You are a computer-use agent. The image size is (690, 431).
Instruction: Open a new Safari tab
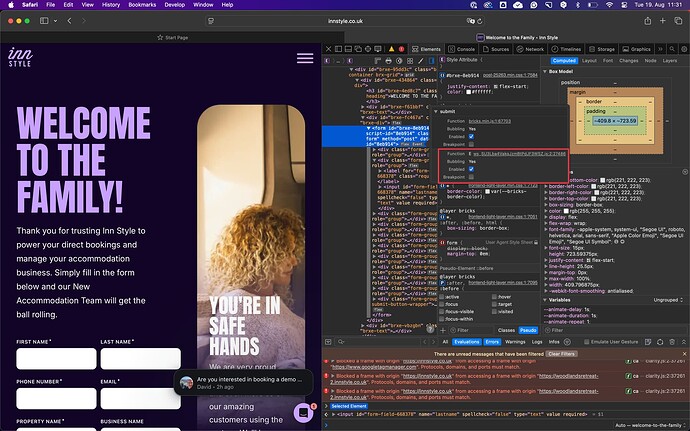coord(662,21)
